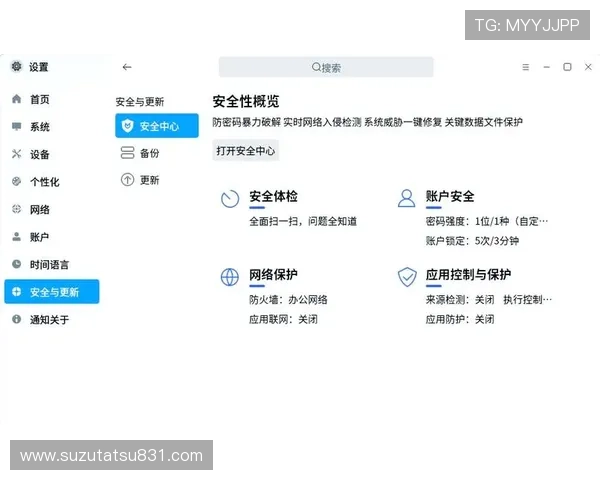Click the home icon next to 首页
Viewport: 600px width, 480px height.
[x=16, y=99]
